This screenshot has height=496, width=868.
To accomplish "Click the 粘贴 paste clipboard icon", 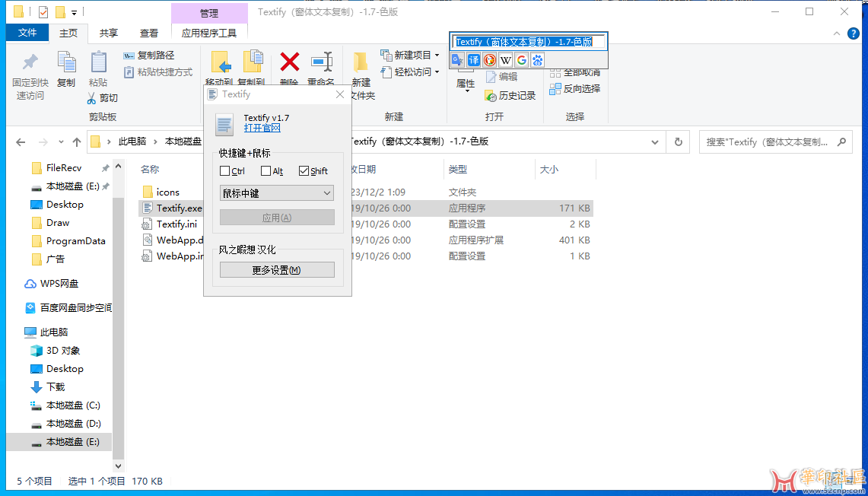I will click(99, 62).
